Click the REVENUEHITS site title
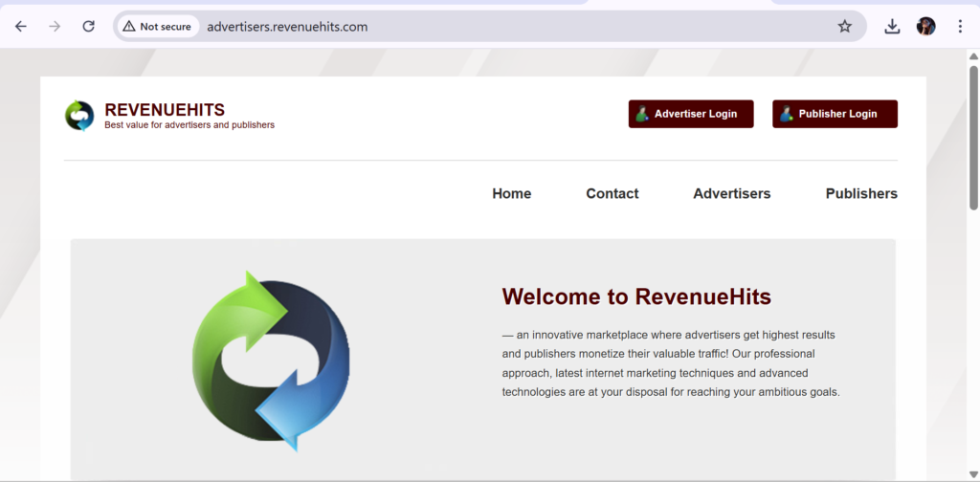This screenshot has height=482, width=980. click(165, 110)
